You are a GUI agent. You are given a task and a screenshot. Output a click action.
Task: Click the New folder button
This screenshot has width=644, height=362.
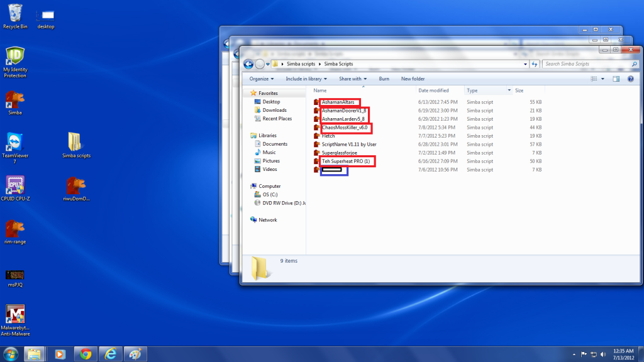pyautogui.click(x=413, y=79)
